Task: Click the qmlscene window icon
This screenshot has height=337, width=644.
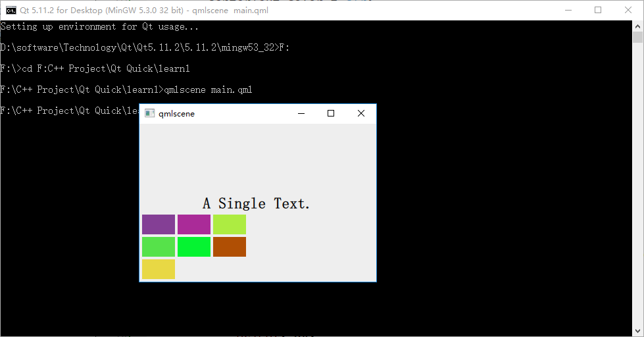Action: [150, 114]
